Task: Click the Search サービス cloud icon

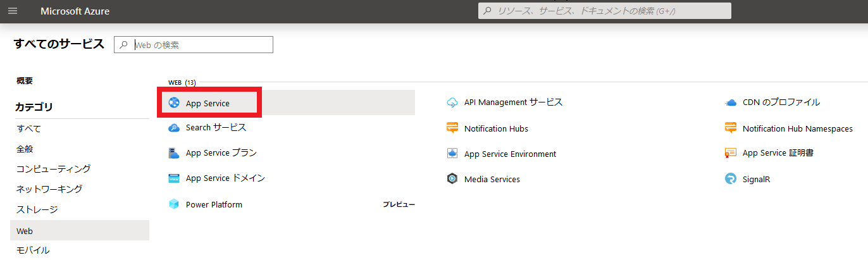Action: pos(174,128)
